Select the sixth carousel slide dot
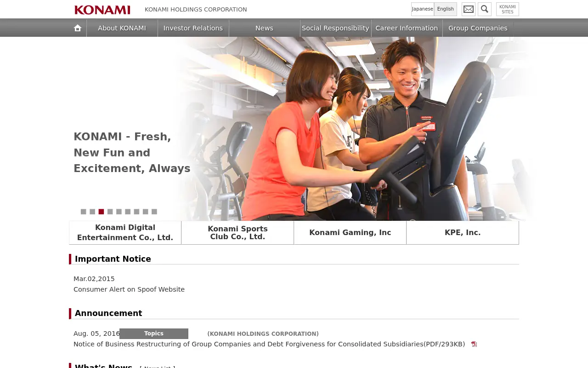 click(128, 212)
